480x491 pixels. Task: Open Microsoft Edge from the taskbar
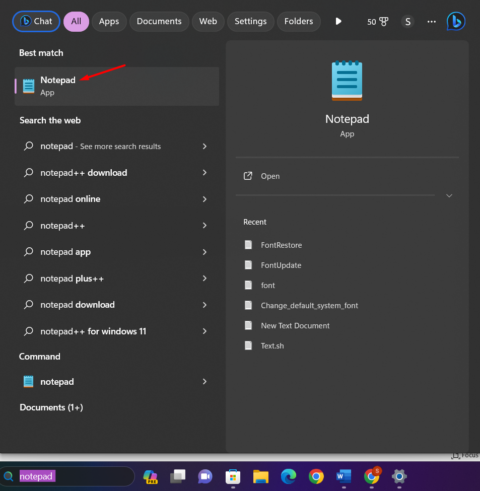(x=288, y=477)
